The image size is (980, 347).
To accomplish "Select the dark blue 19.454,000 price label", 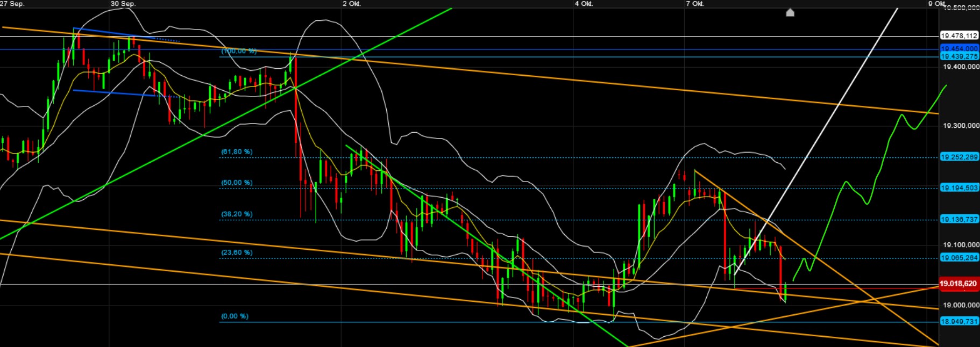I will (959, 49).
